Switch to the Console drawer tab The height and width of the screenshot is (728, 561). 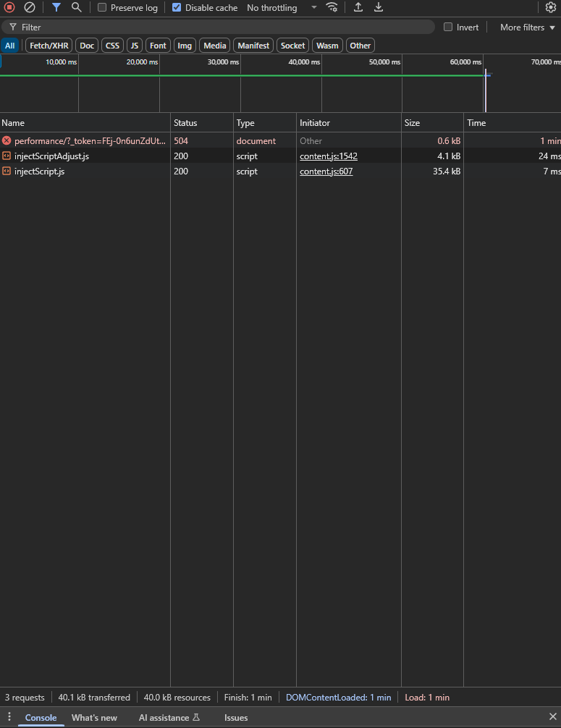coord(41,717)
